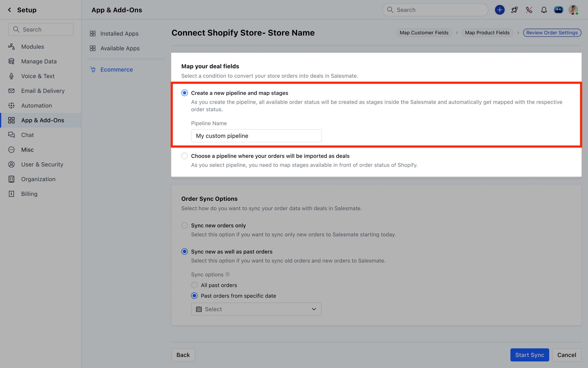
Task: Click the Misc ellipsis icon
Action: coord(11,150)
